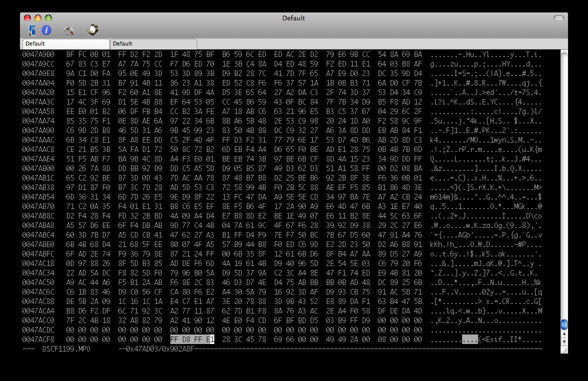The image size is (588, 381).
Task: Click the address 0047ACA4
Action: [38, 311]
